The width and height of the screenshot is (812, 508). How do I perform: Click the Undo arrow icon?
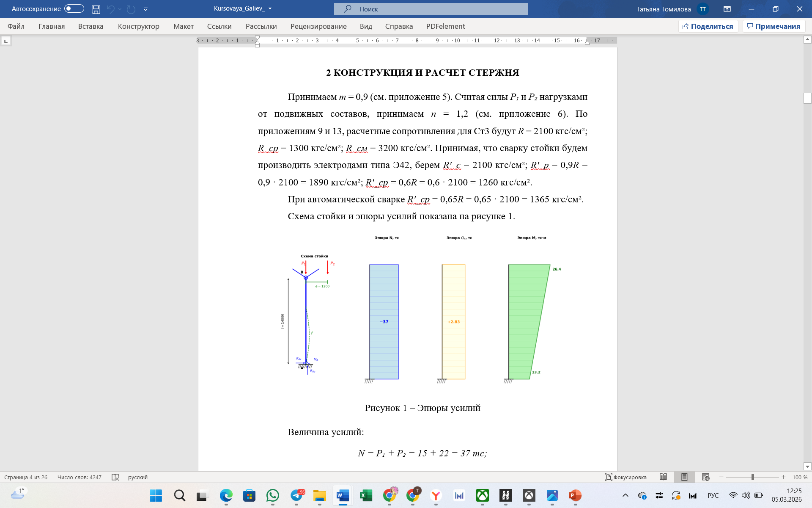110,9
